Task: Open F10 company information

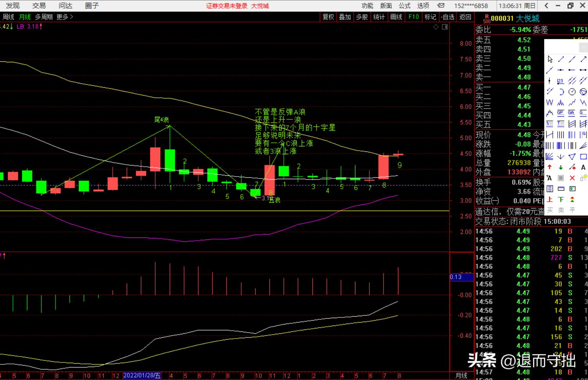Action: (414, 17)
